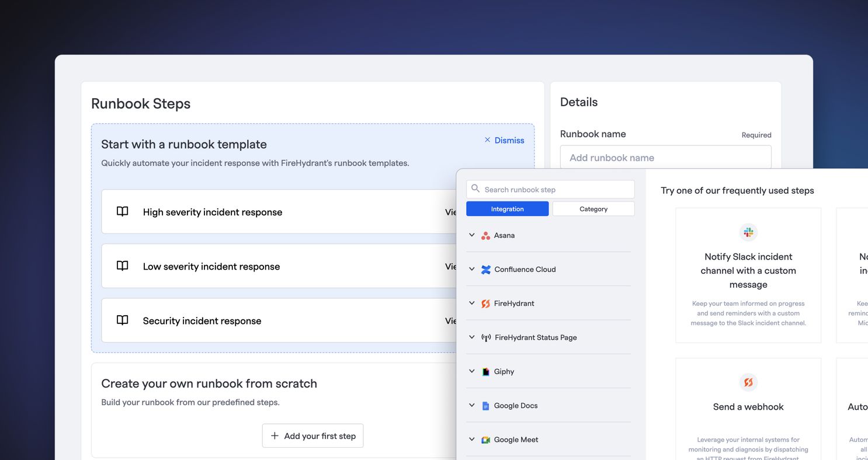The width and height of the screenshot is (868, 460).
Task: Click book icon beside Security incident response
Action: pyautogui.click(x=122, y=320)
